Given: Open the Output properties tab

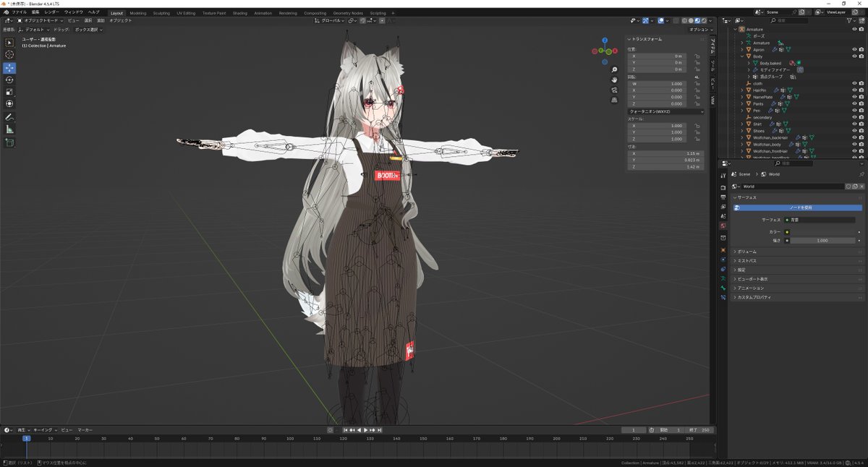Looking at the screenshot, I should tap(723, 197).
